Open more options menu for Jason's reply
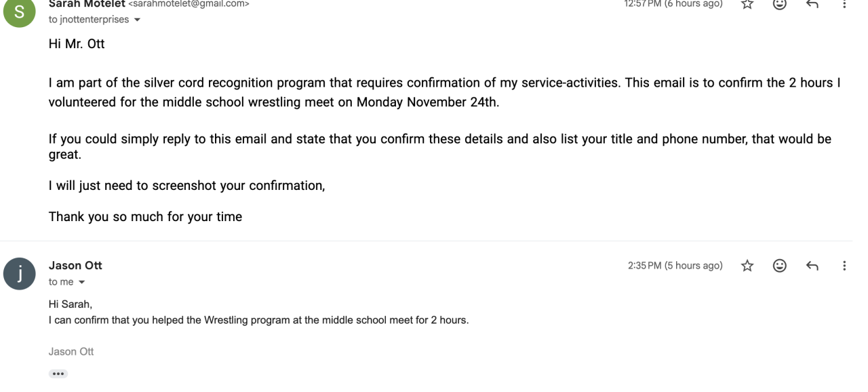 pyautogui.click(x=844, y=266)
